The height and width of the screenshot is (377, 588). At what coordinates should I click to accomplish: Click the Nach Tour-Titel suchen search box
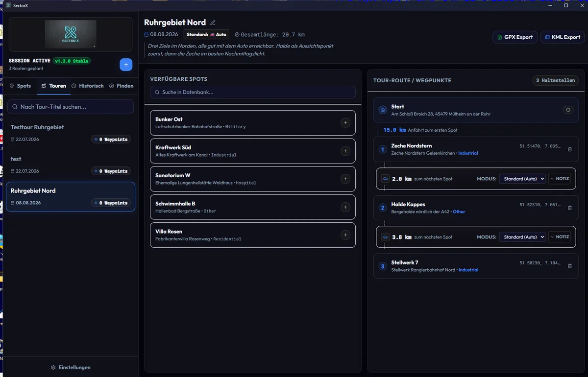[71, 107]
